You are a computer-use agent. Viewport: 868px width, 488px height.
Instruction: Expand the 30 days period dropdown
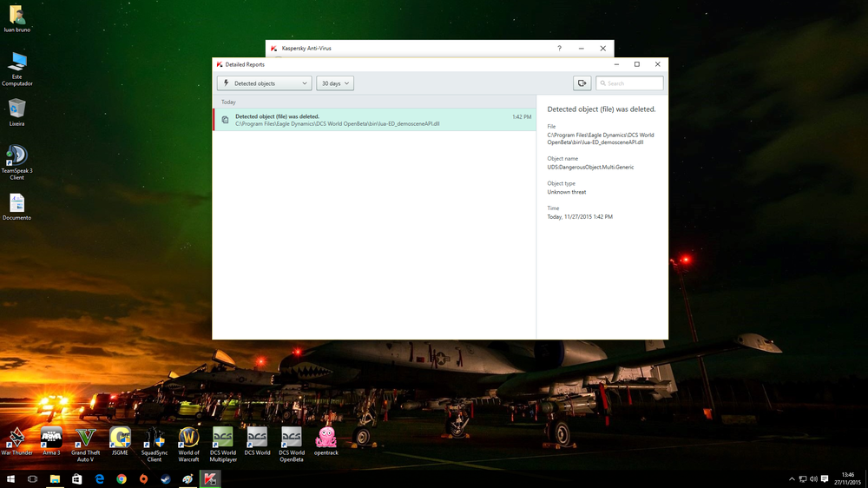tap(334, 83)
